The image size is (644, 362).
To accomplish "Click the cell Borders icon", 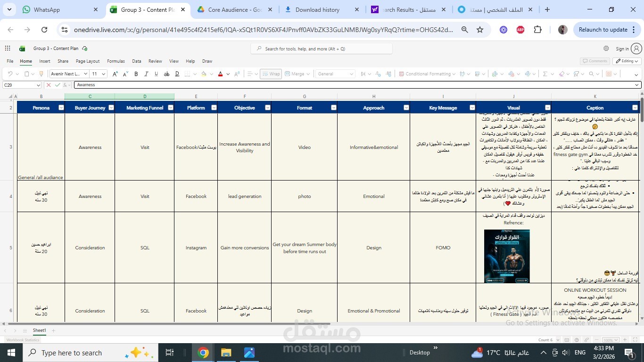I will coord(187,74).
